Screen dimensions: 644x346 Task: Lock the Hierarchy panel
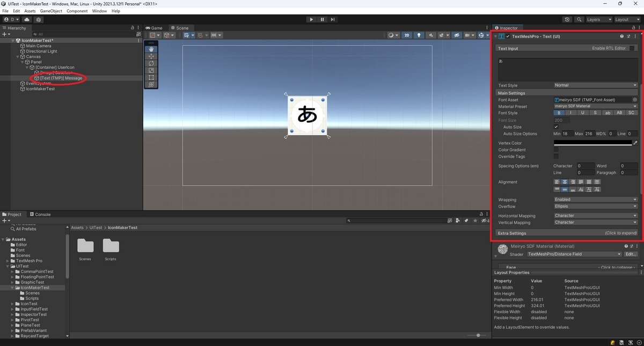pyautogui.click(x=133, y=28)
